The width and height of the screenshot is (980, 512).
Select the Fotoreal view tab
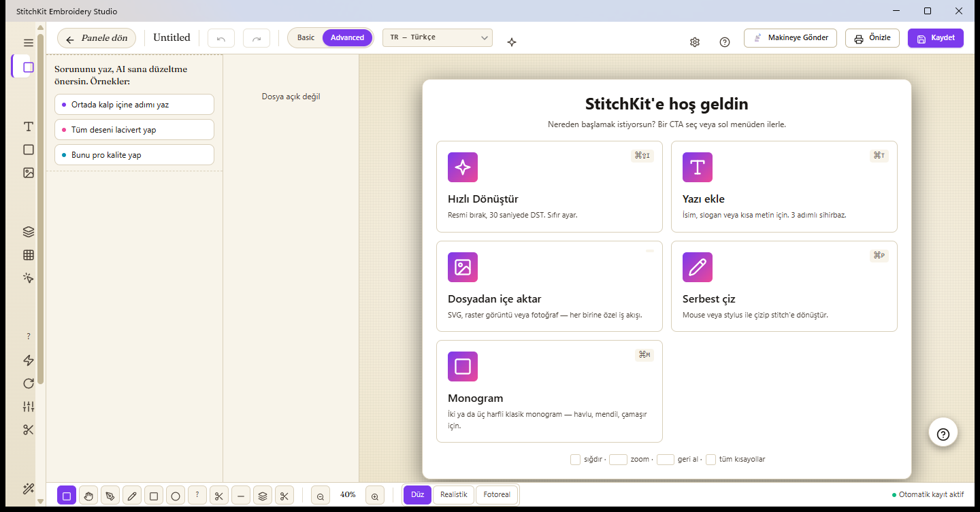497,495
